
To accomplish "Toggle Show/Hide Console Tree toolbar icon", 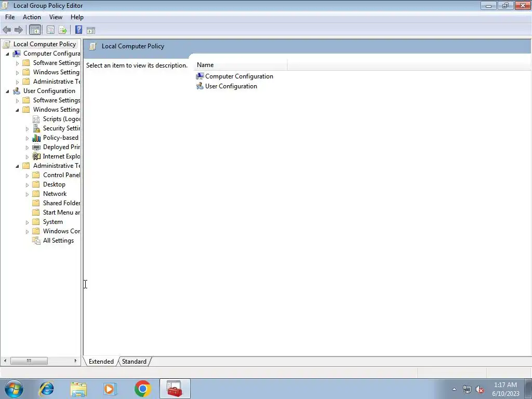I will (x=35, y=30).
